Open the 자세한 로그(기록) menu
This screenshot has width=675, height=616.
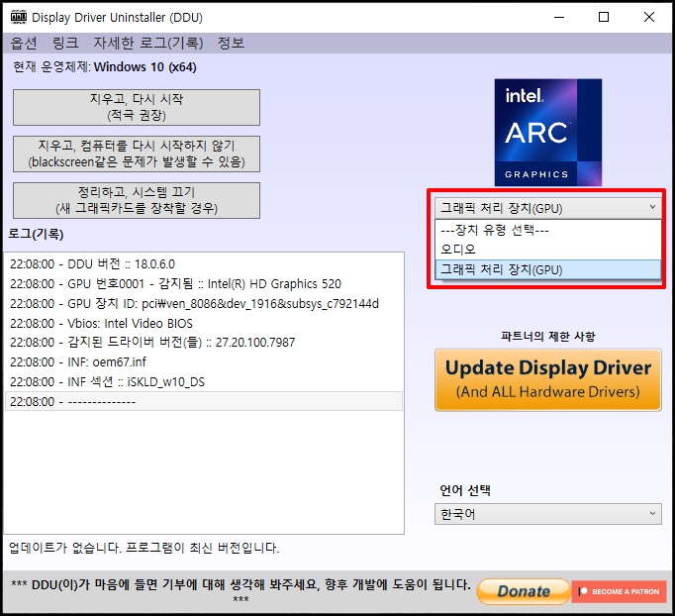coord(148,43)
